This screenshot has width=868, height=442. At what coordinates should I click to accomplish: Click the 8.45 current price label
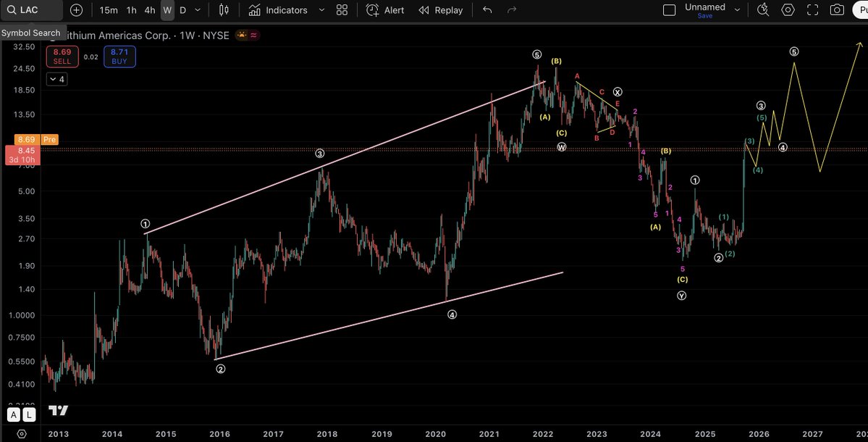[x=22, y=154]
